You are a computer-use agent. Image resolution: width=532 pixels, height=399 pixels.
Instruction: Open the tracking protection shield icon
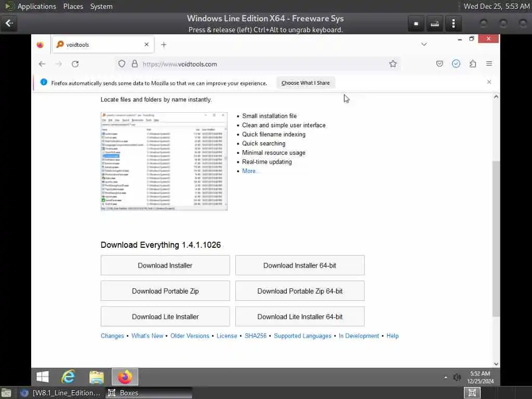(x=122, y=64)
